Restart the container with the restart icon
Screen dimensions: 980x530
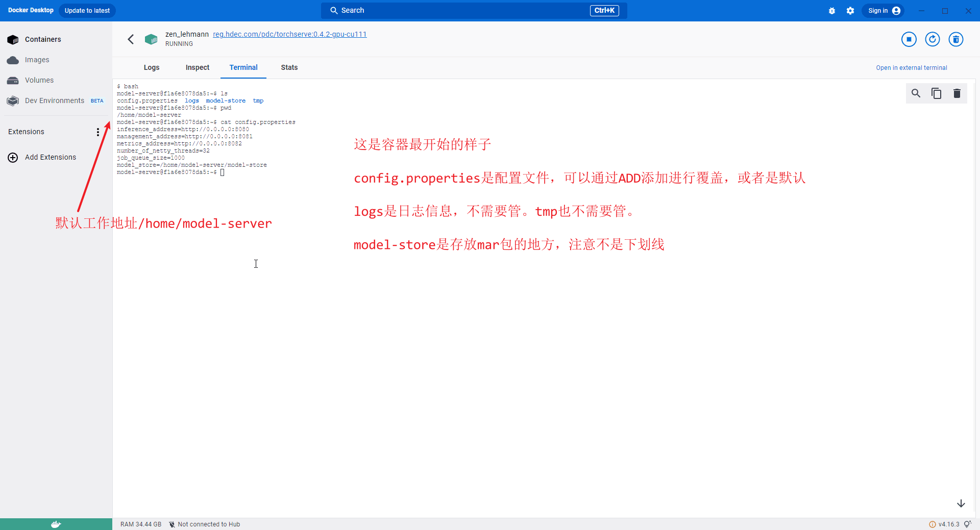(932, 39)
